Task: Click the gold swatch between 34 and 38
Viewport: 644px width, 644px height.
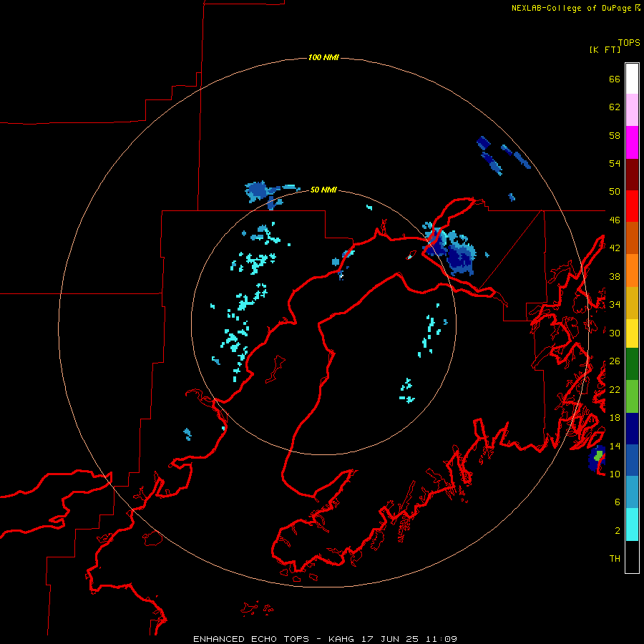Action: (x=632, y=303)
